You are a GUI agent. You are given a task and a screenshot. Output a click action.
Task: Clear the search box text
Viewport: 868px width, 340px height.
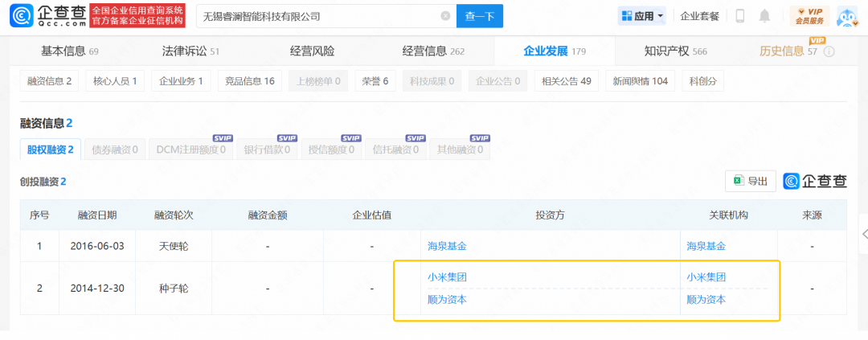(445, 16)
